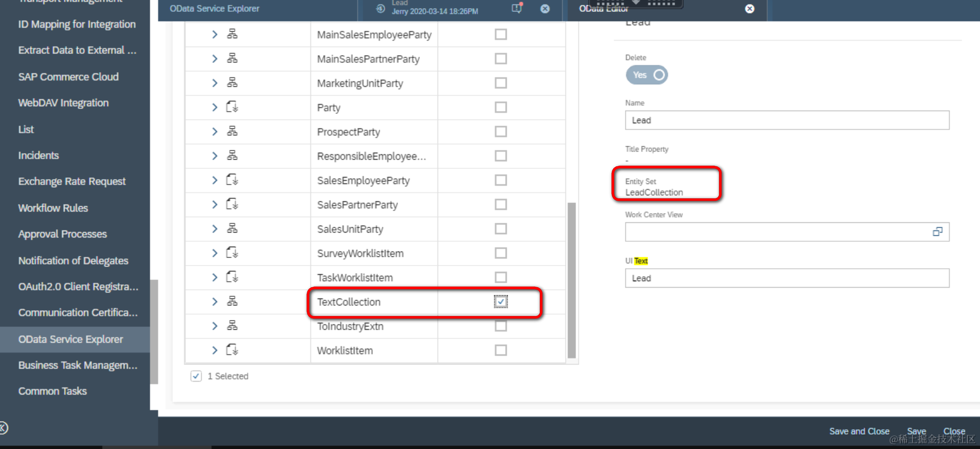Check the SalesEmployeeParty checkbox
980x449 pixels.
(x=501, y=180)
